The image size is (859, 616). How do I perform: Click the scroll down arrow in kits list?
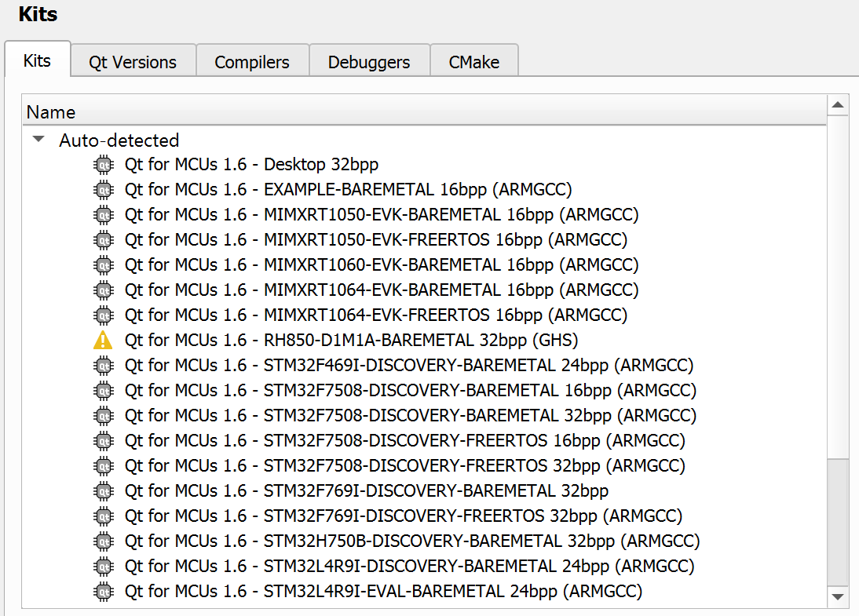[x=838, y=598]
